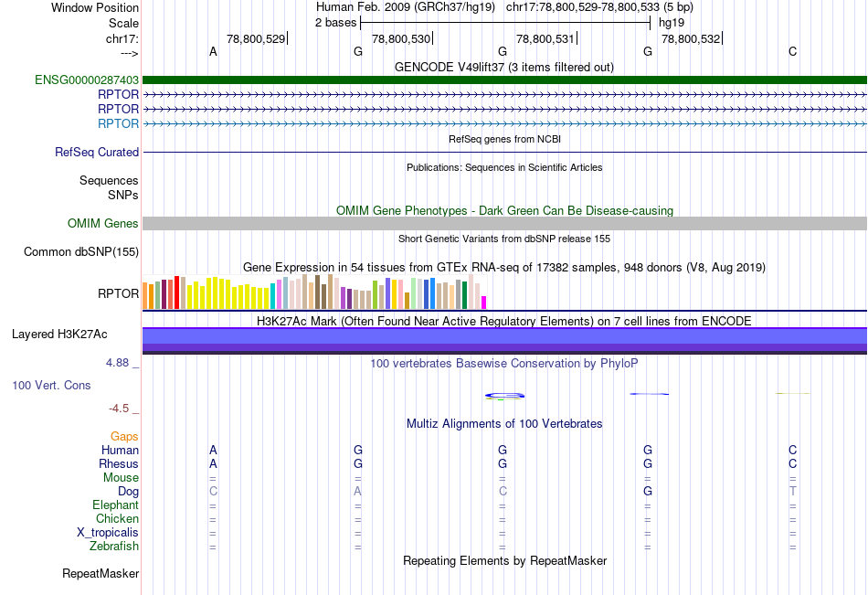Click the RepeatMasker track label
The height and width of the screenshot is (595, 868).
(101, 573)
